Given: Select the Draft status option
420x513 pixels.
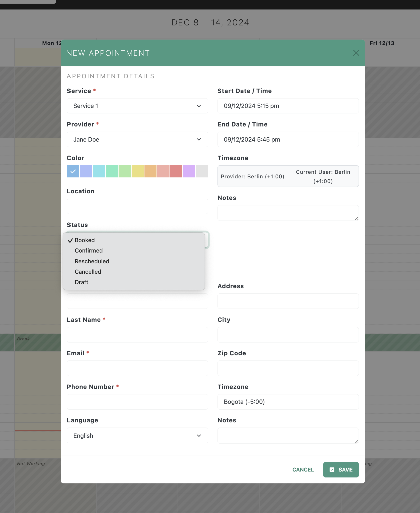Looking at the screenshot, I should tap(81, 282).
